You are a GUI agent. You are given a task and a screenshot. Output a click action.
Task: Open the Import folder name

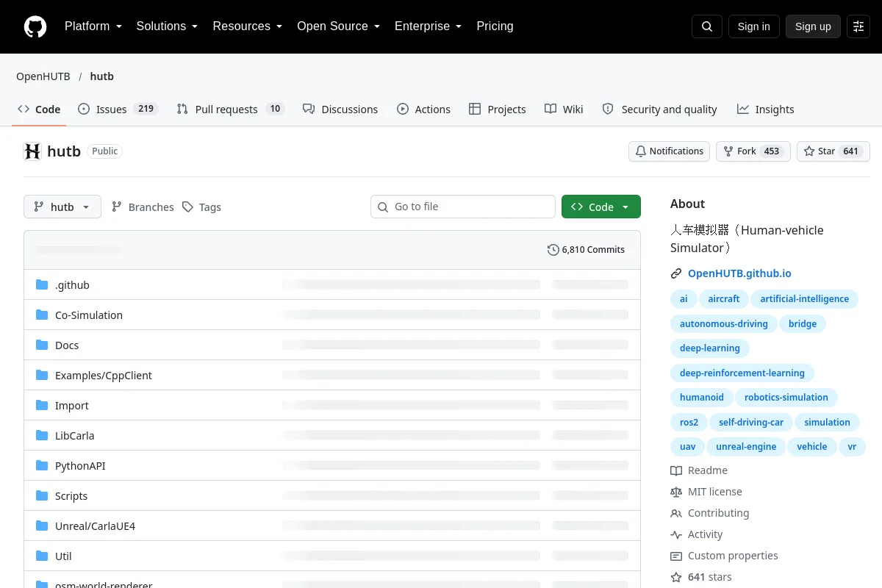[x=72, y=406]
